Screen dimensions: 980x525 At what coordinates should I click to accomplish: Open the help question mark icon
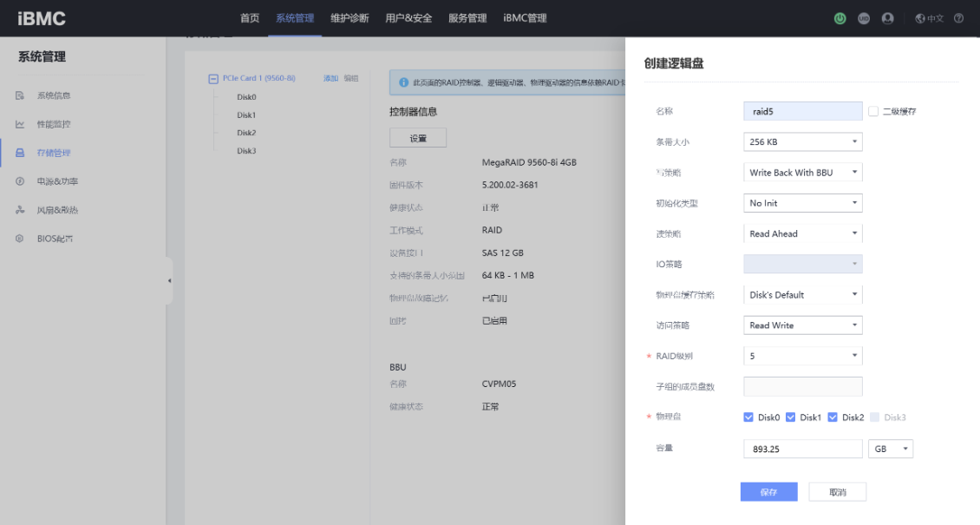pos(958,19)
